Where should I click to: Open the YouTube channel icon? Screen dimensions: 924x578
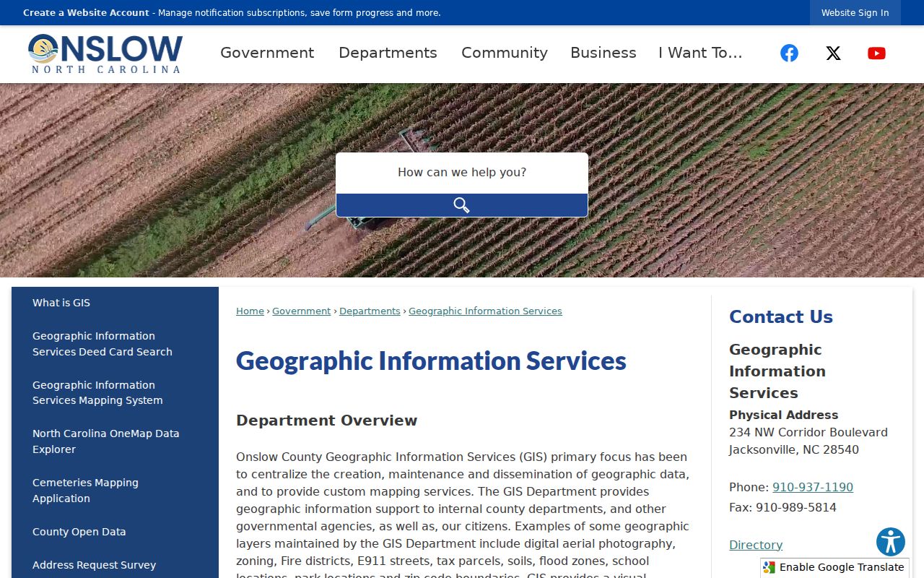click(x=876, y=53)
